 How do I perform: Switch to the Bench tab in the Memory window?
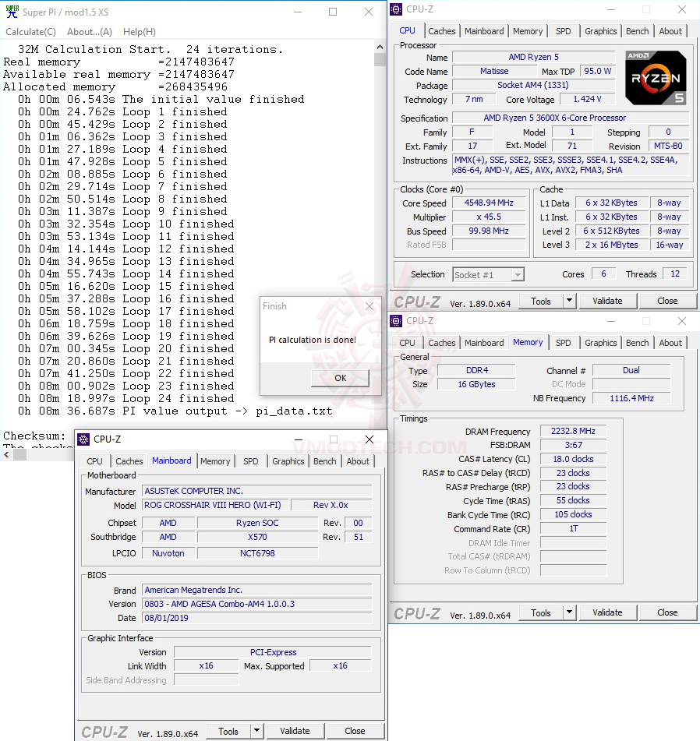(637, 342)
